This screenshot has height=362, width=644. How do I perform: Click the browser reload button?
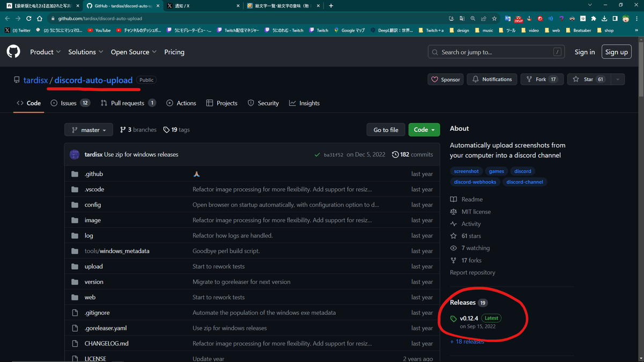[x=29, y=18]
